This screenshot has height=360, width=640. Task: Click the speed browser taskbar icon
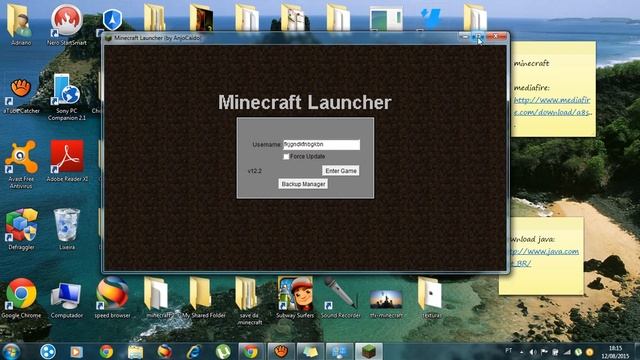pos(164,351)
